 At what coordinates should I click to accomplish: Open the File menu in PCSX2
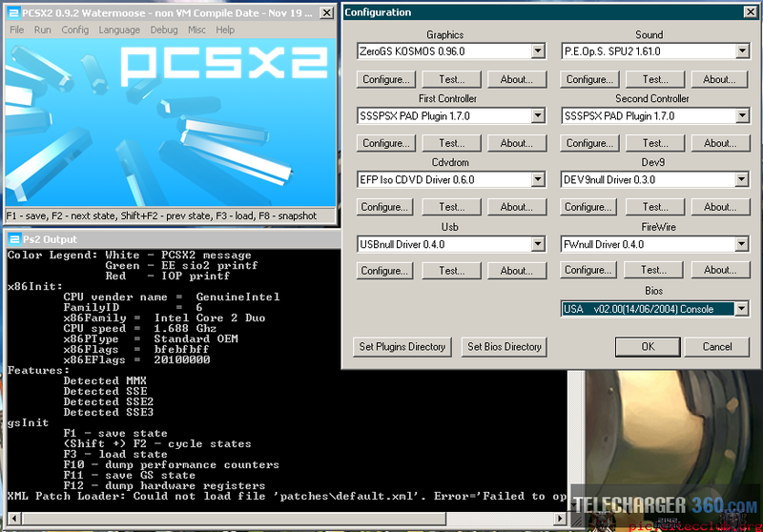tap(16, 30)
